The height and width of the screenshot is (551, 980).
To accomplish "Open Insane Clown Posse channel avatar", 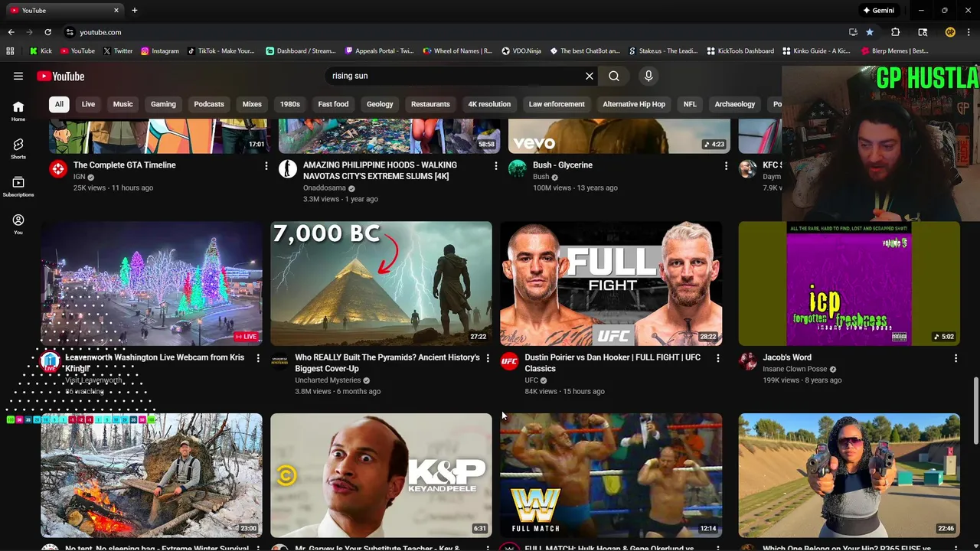I will [x=747, y=361].
